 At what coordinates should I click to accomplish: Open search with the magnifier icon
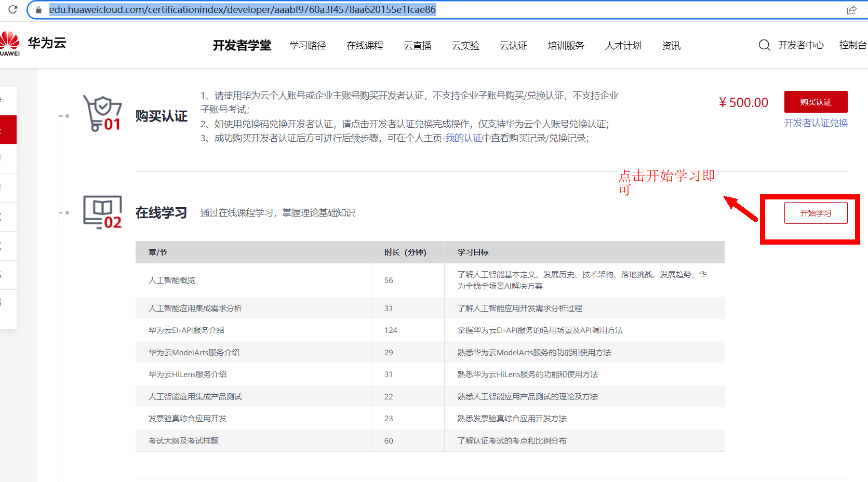[764, 45]
